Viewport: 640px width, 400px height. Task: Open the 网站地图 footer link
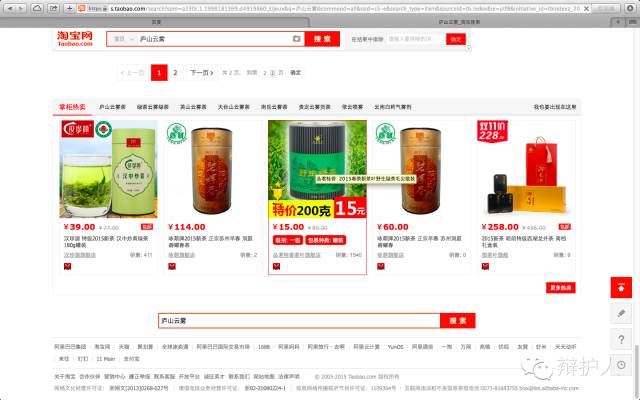(264, 376)
